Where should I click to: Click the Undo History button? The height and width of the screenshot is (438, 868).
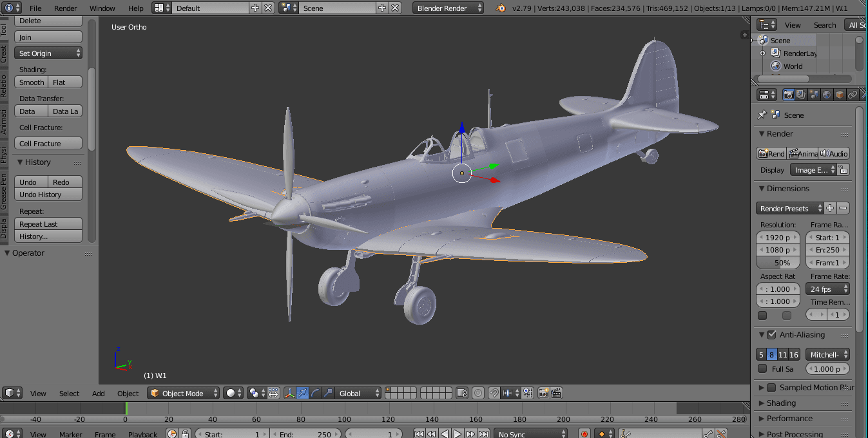tap(48, 195)
